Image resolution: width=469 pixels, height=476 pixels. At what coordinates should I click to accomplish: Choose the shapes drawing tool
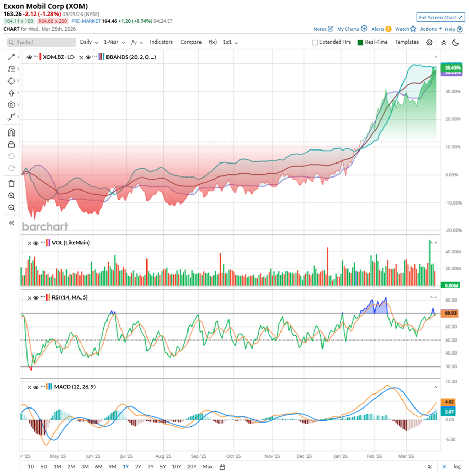pyautogui.click(x=11, y=81)
